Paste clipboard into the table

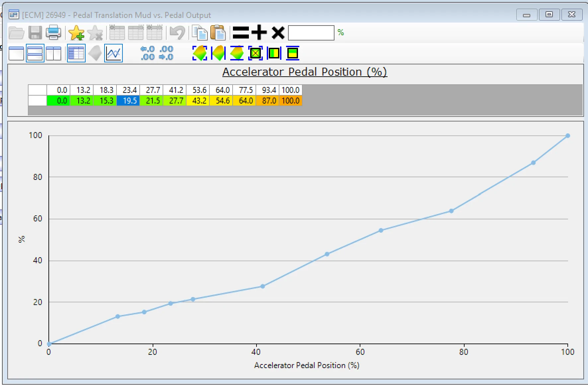(218, 33)
